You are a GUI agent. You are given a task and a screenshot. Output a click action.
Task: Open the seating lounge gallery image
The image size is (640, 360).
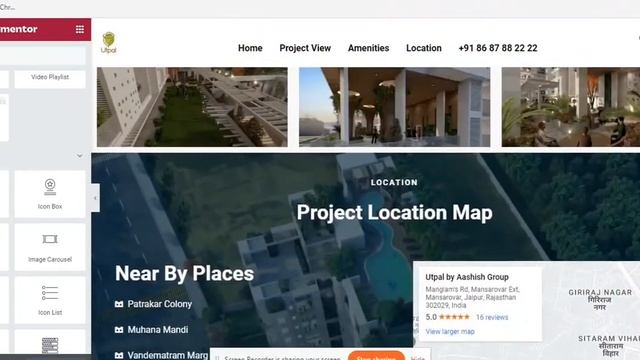pyautogui.click(x=571, y=107)
